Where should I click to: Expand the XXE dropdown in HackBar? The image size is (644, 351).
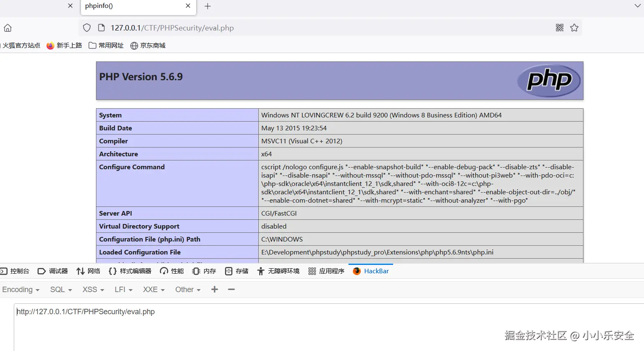154,290
